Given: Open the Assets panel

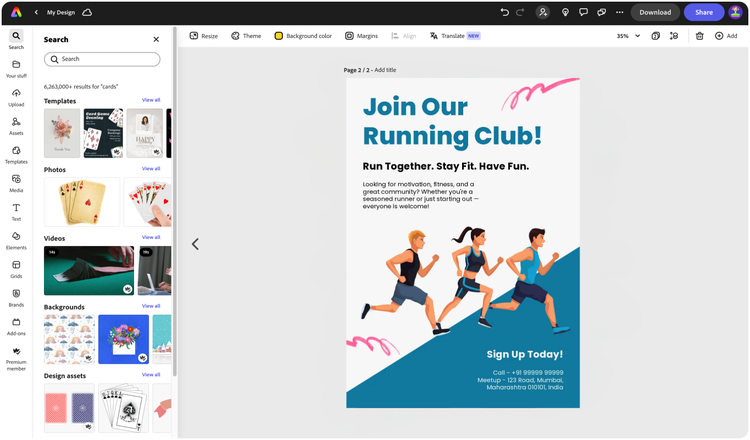Looking at the screenshot, I should point(16,126).
